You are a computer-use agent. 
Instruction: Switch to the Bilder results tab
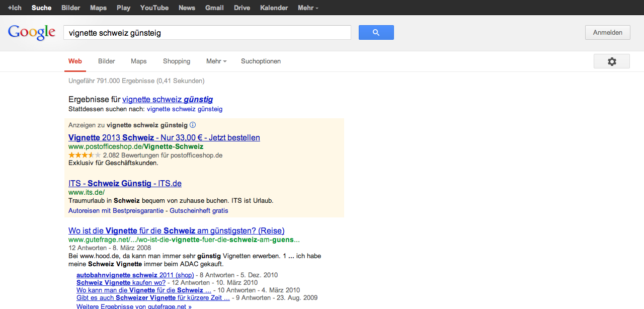(x=107, y=61)
